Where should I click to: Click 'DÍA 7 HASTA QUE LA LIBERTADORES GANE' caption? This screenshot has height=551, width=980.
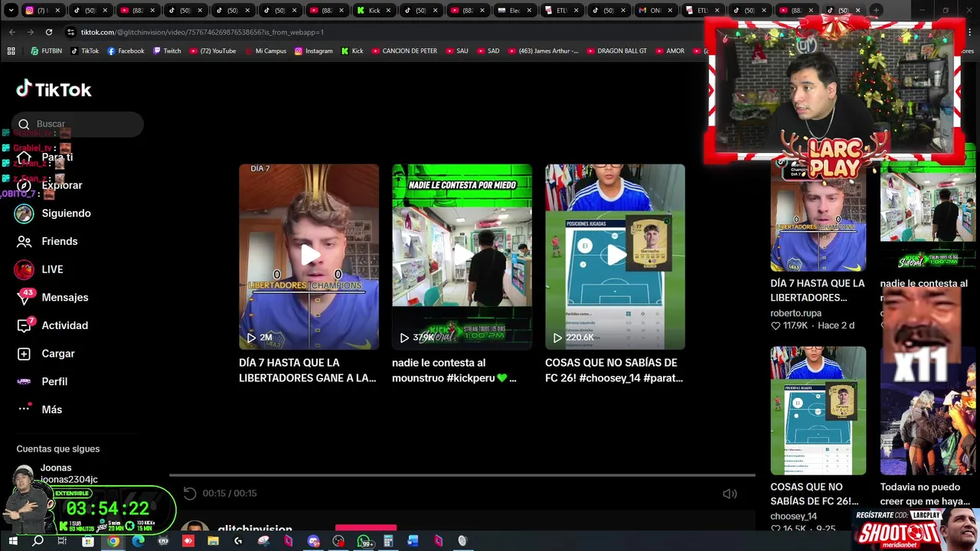pos(308,370)
